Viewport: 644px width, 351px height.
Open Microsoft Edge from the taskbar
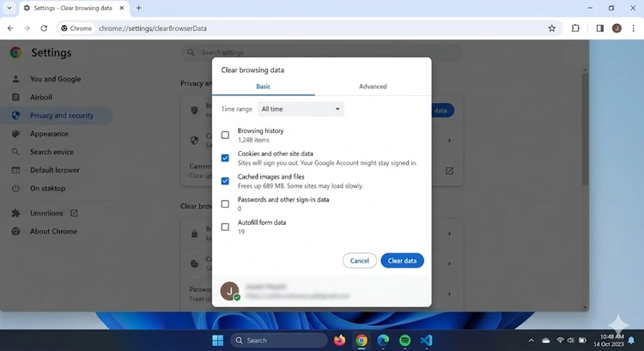(x=383, y=341)
